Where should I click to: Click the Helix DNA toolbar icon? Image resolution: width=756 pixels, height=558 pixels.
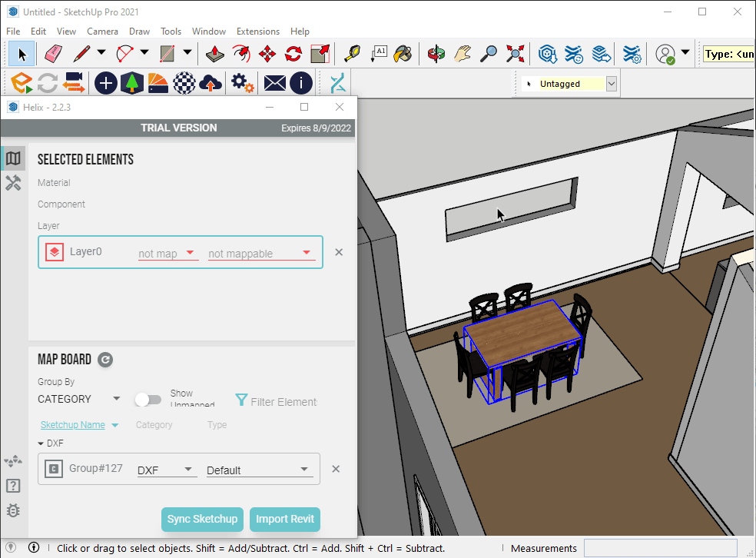338,83
